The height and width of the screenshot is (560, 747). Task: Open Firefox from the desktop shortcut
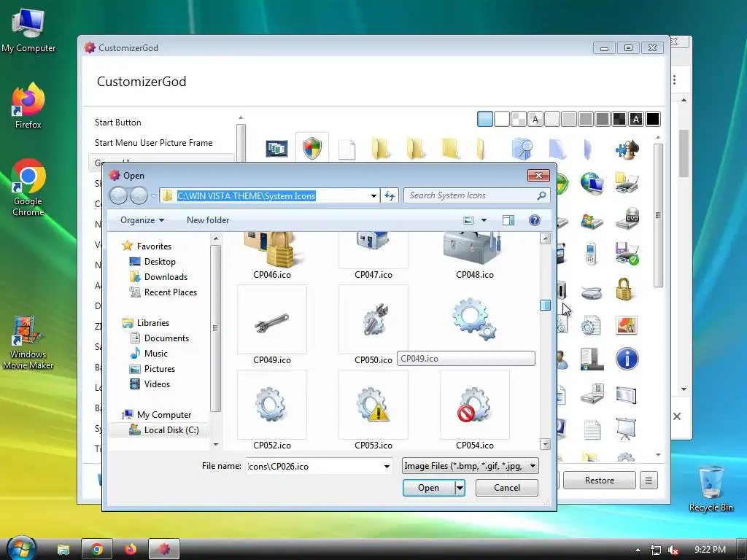tap(28, 106)
